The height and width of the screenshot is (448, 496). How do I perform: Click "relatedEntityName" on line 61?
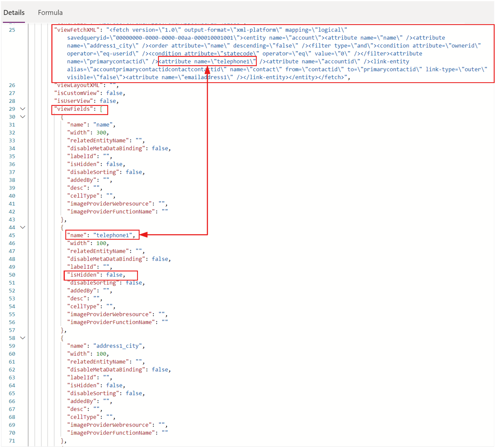coord(98,362)
